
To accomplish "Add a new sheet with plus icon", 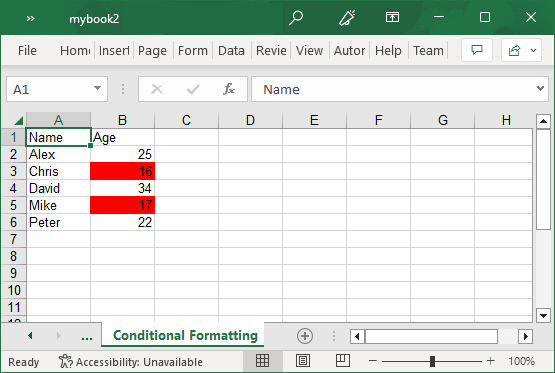I will pyautogui.click(x=305, y=335).
